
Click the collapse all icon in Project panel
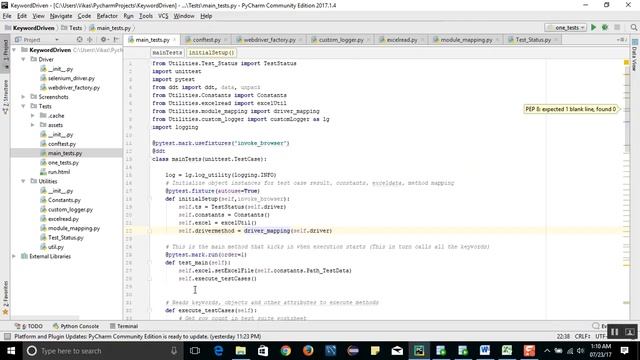click(90, 40)
